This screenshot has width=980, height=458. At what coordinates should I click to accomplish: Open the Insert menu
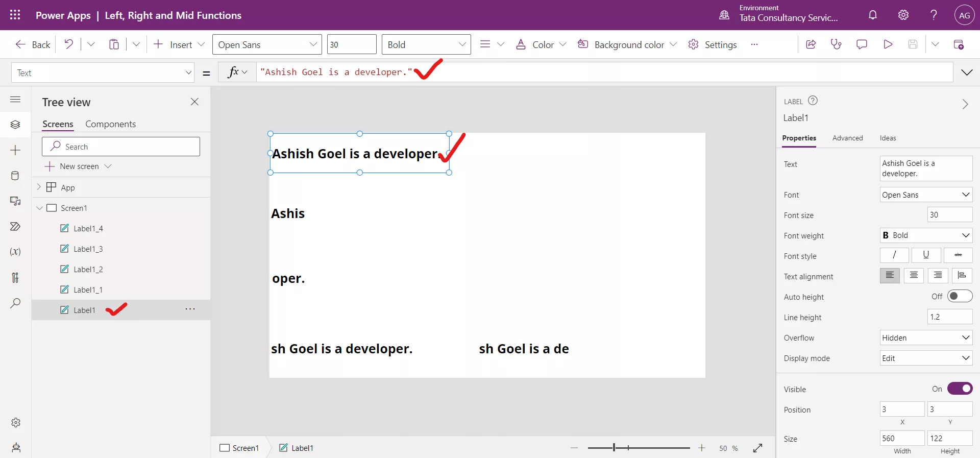click(x=179, y=44)
